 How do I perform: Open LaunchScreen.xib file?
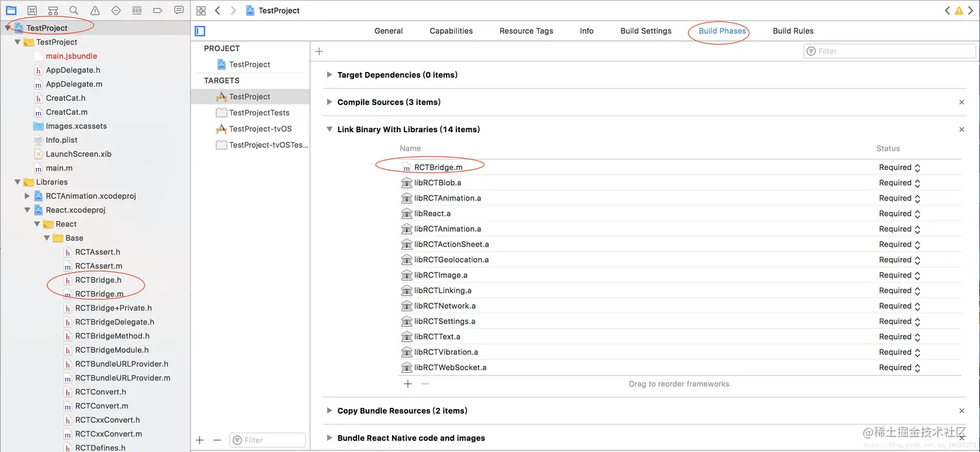(78, 154)
